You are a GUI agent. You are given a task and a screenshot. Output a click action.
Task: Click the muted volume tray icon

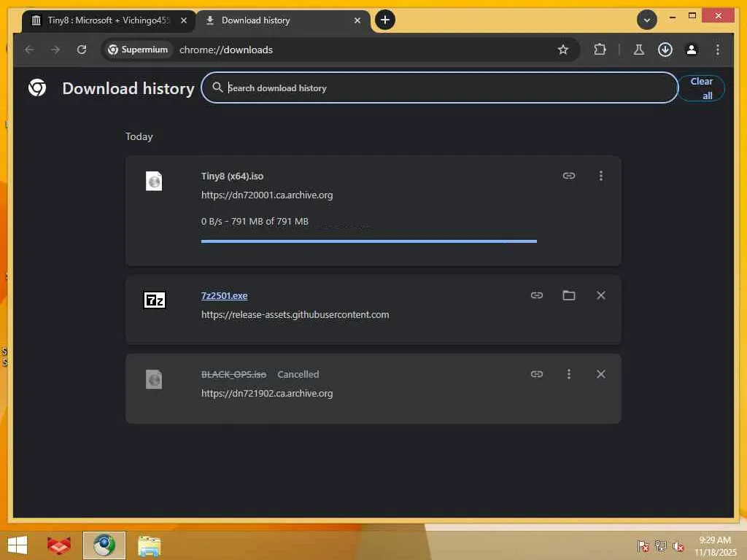(678, 545)
